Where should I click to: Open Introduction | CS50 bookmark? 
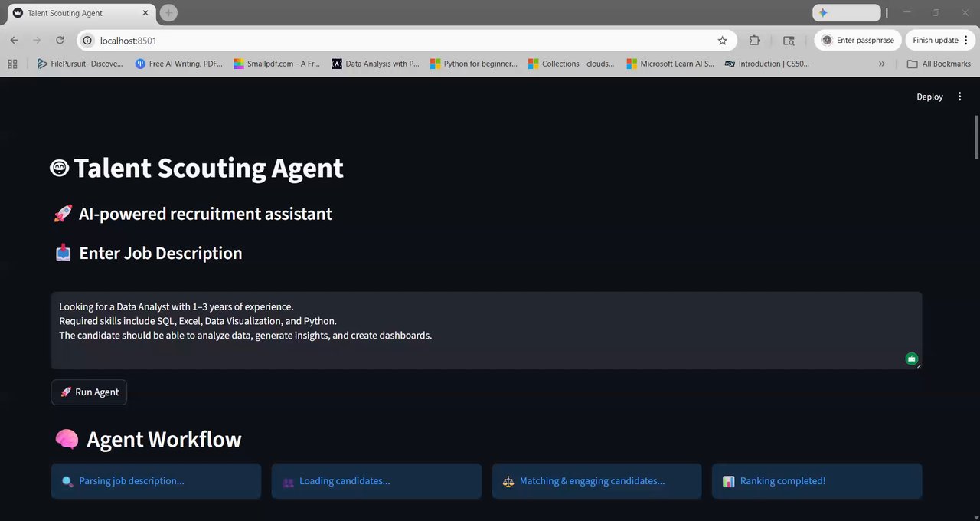click(x=767, y=64)
